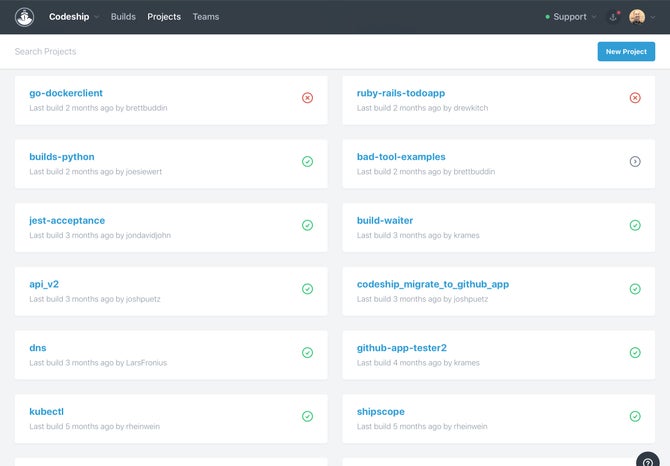Open the go-dockerclient project
The image size is (670, 466).
point(66,93)
